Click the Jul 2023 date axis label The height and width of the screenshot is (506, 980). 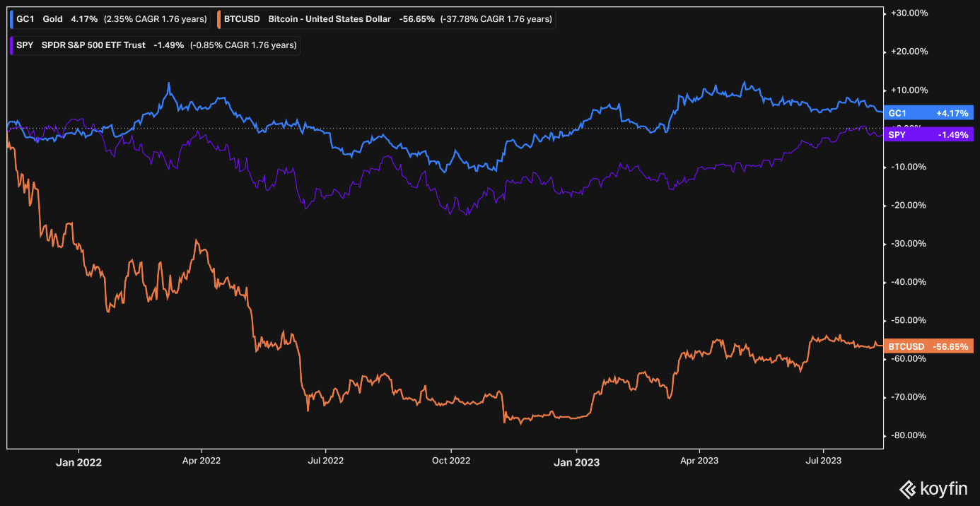click(823, 461)
